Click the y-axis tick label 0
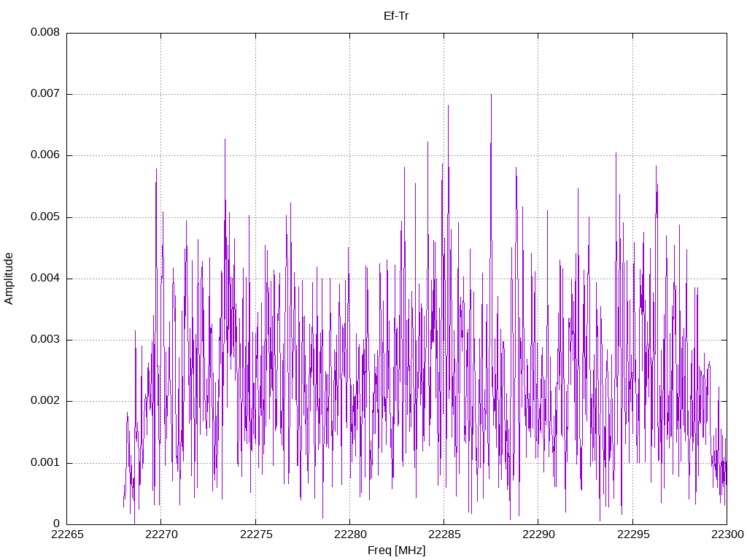Image resolution: width=747 pixels, height=560 pixels. point(56,524)
